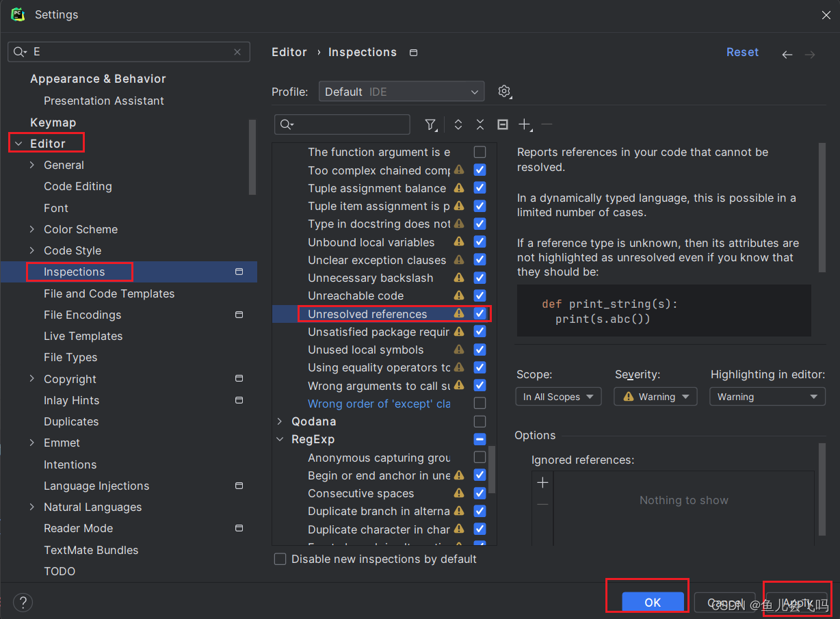Toggle the Unresolved references checkbox
The width and height of the screenshot is (840, 619).
[x=480, y=313]
